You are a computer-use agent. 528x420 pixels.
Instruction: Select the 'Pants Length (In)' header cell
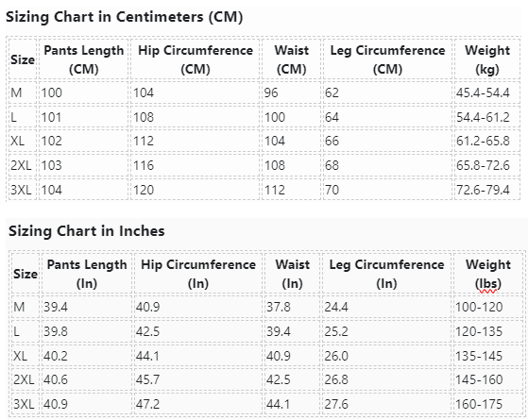pyautogui.click(x=87, y=274)
